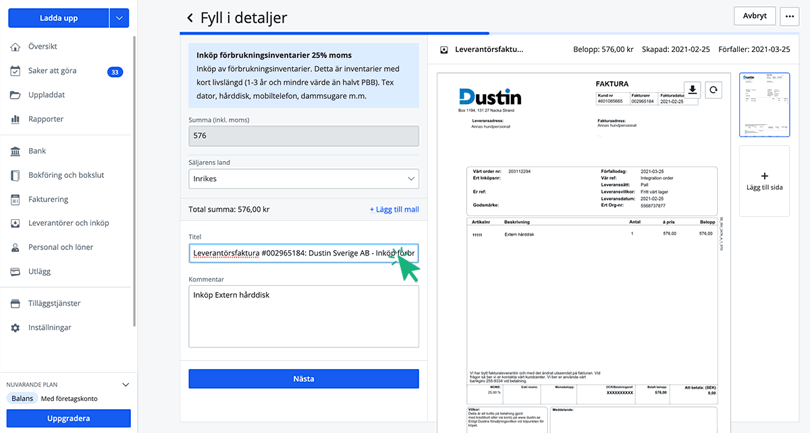Click the back arrow beside Fyll i detaljer

pos(190,18)
